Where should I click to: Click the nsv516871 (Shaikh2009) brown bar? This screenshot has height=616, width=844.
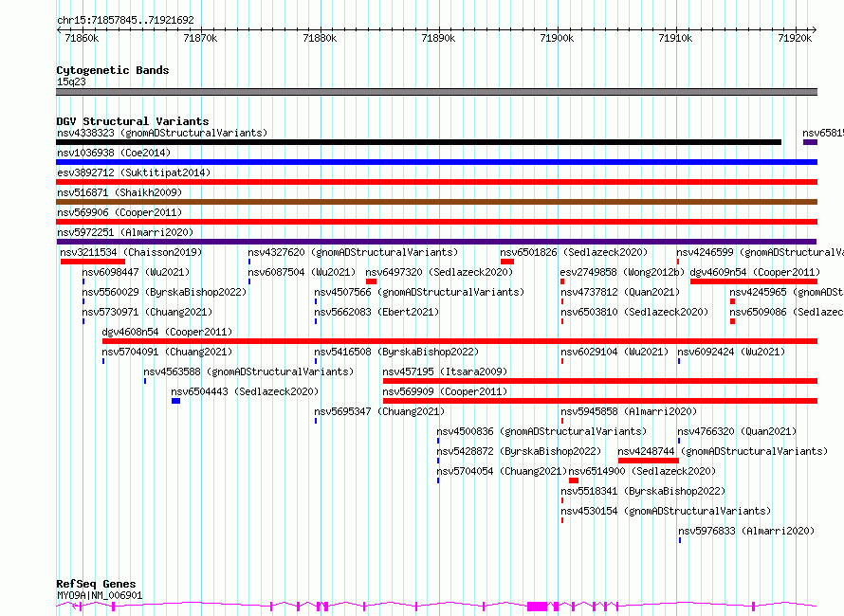436,202
